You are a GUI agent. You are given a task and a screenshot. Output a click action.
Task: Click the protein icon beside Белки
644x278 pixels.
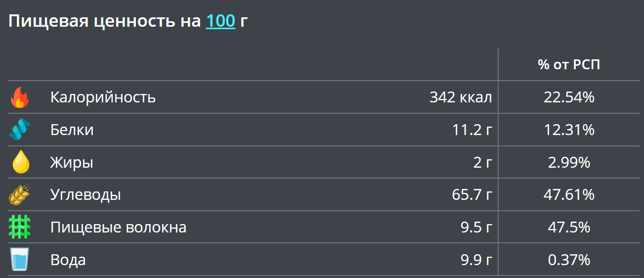(x=20, y=130)
